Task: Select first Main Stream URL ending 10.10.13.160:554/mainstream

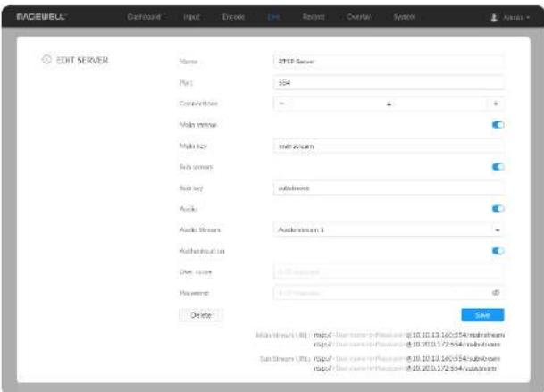Action: [x=409, y=335]
